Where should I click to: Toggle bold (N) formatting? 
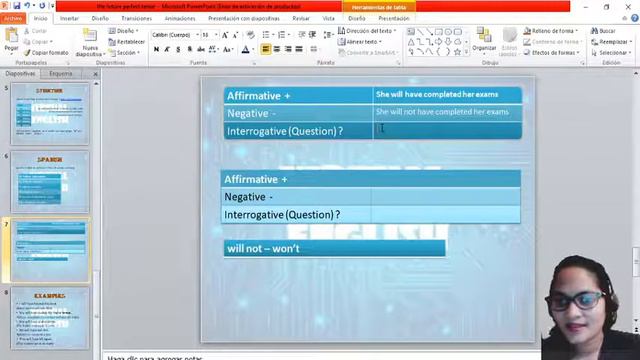156,49
